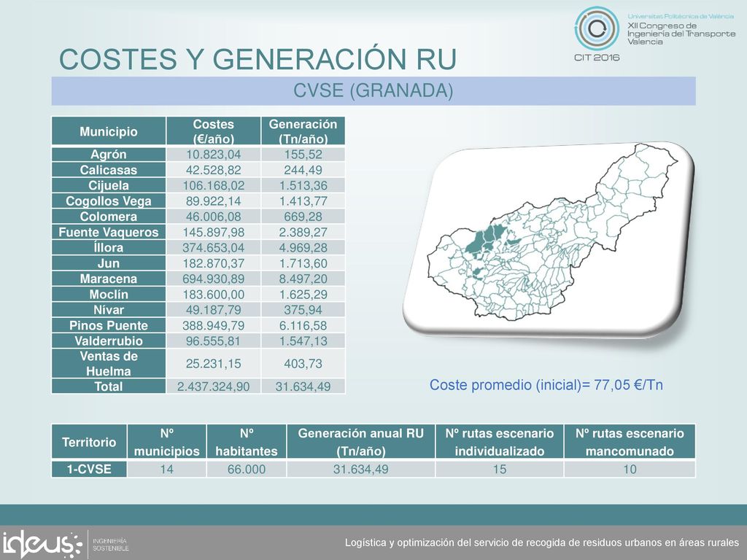
Task: Click the Nº rutas escenario mancomunado header
Action: point(630,442)
